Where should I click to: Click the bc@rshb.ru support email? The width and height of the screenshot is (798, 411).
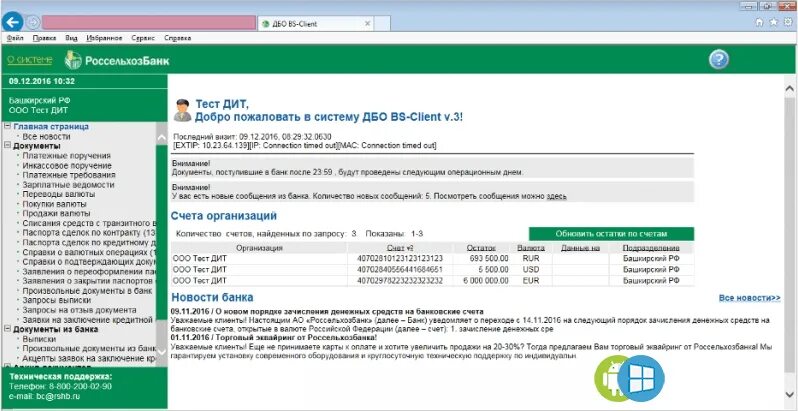tap(60, 396)
